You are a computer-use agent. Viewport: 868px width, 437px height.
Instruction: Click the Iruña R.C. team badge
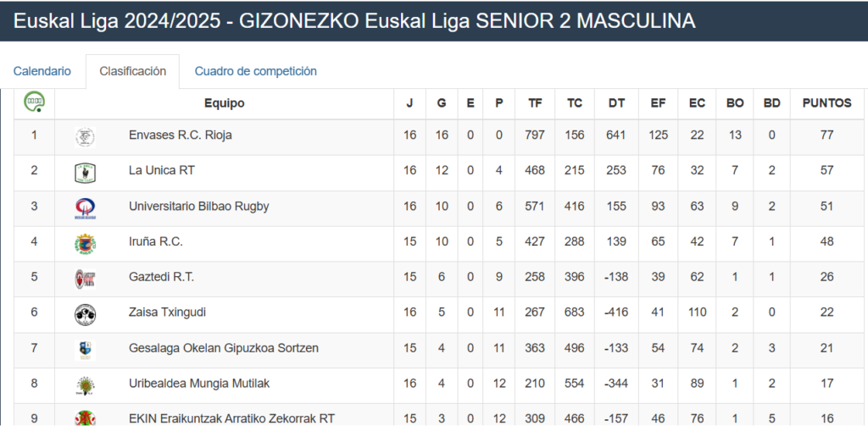coord(86,244)
